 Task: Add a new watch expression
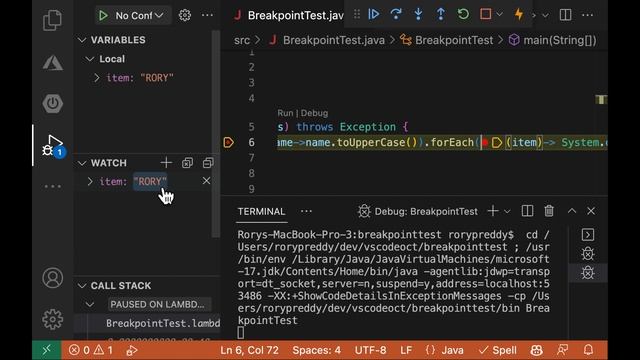pyautogui.click(x=166, y=163)
